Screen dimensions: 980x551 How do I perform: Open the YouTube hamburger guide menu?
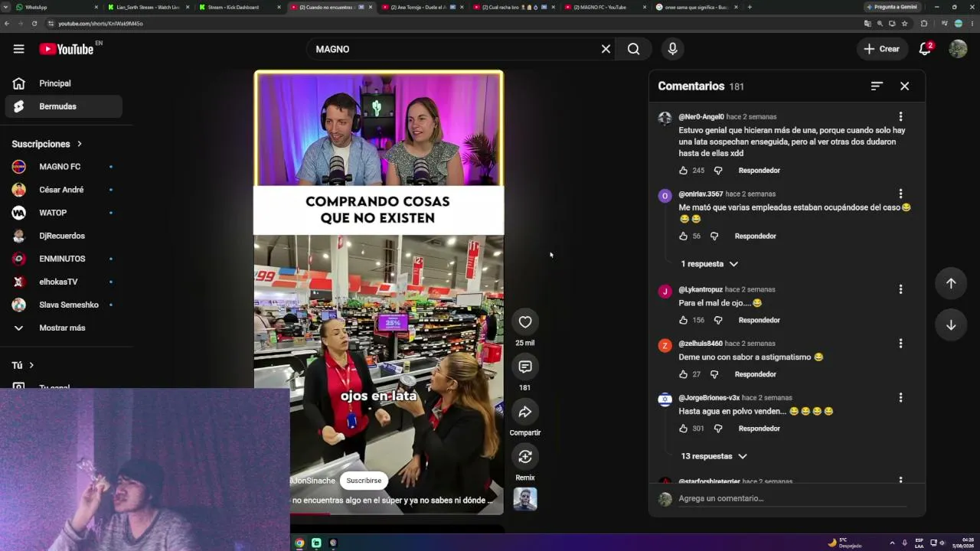[18, 49]
